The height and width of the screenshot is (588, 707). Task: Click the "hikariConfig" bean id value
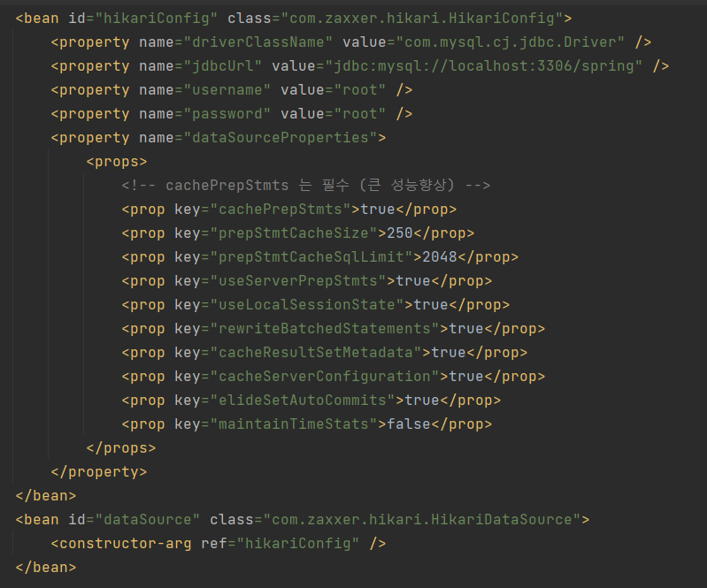157,19
